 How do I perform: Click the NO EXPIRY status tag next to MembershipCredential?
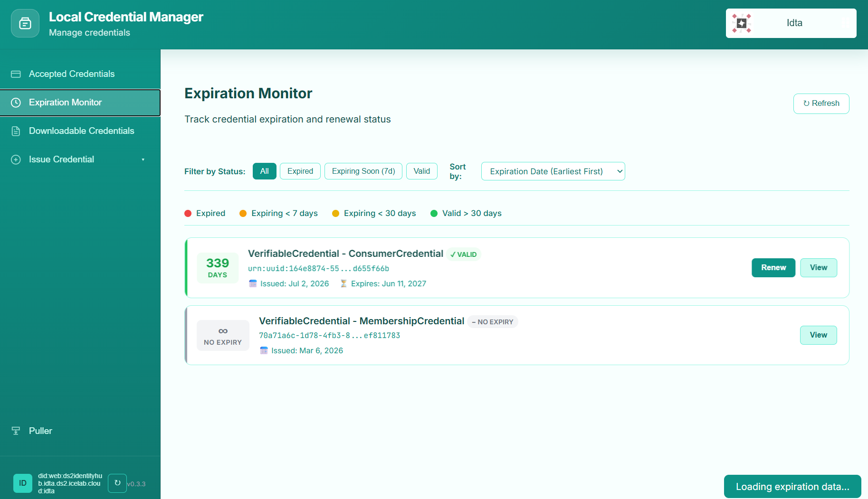493,322
